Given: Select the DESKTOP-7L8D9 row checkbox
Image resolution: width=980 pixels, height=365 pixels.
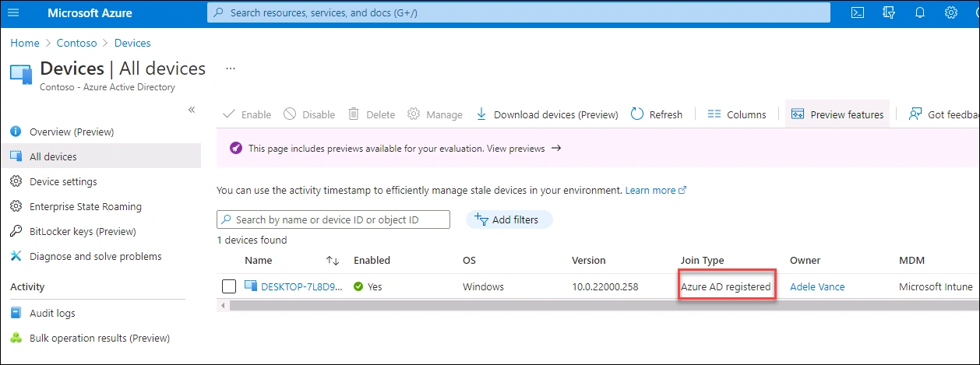Looking at the screenshot, I should pyautogui.click(x=229, y=286).
